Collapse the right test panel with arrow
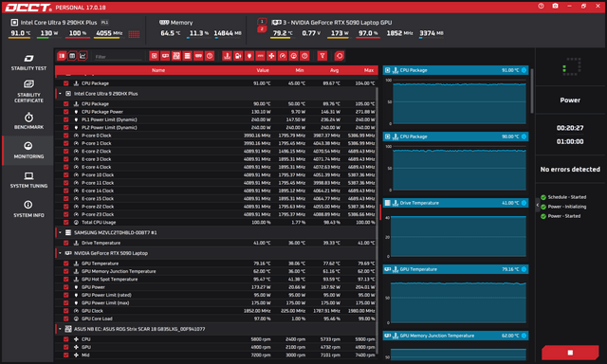The image size is (607, 364). click(538, 205)
